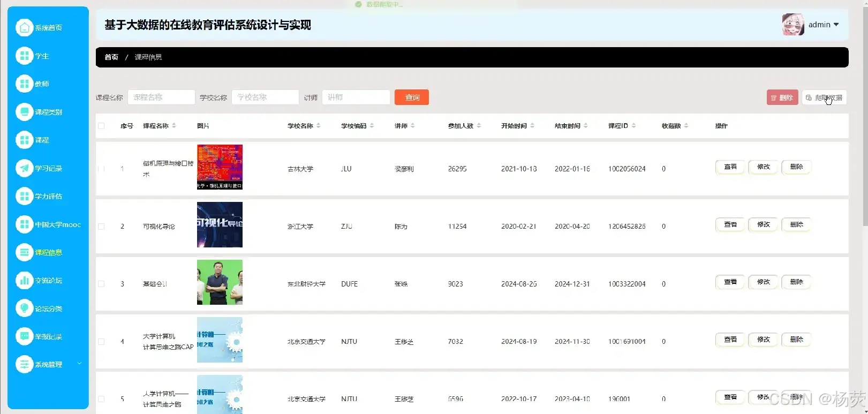Click 查看 for the 7032 participants row

tap(730, 340)
